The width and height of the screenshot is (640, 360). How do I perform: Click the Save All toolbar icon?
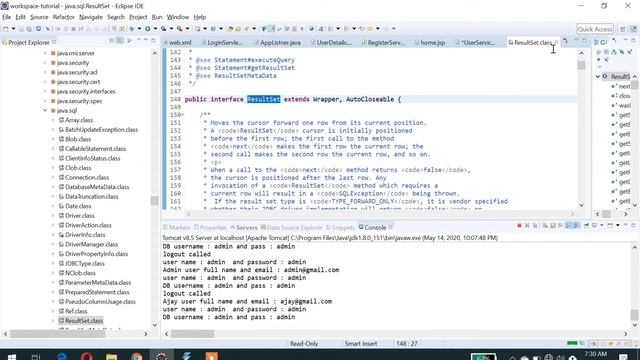point(29,29)
